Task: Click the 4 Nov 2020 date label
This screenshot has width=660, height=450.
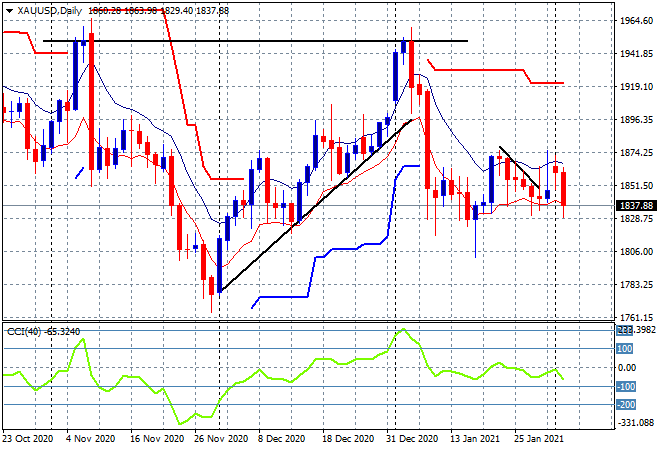Action: click(x=91, y=438)
